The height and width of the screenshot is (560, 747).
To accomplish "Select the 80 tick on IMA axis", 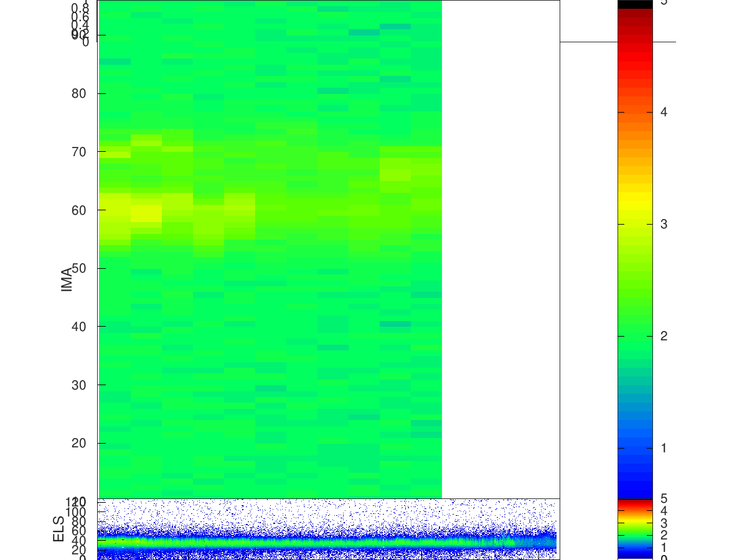I will [79, 93].
